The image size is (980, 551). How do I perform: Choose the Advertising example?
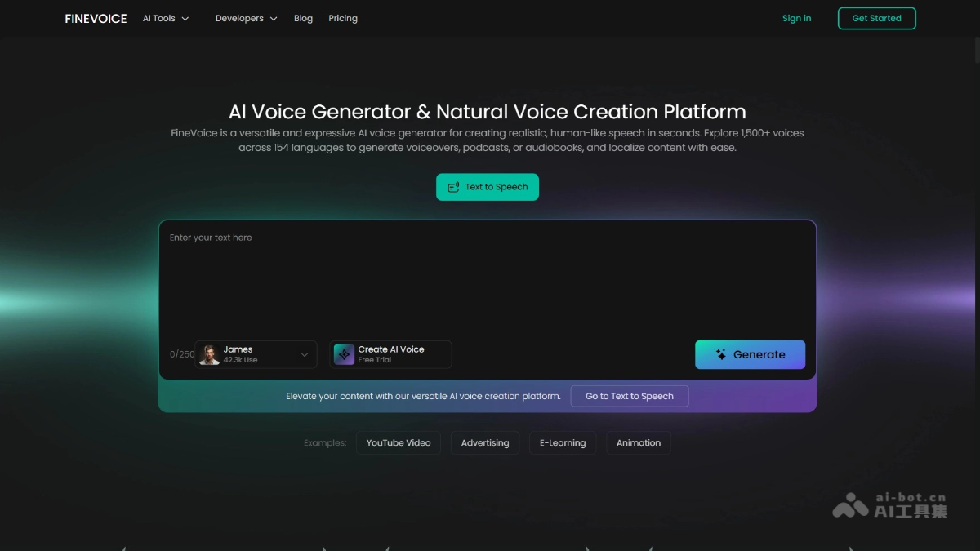tap(485, 443)
